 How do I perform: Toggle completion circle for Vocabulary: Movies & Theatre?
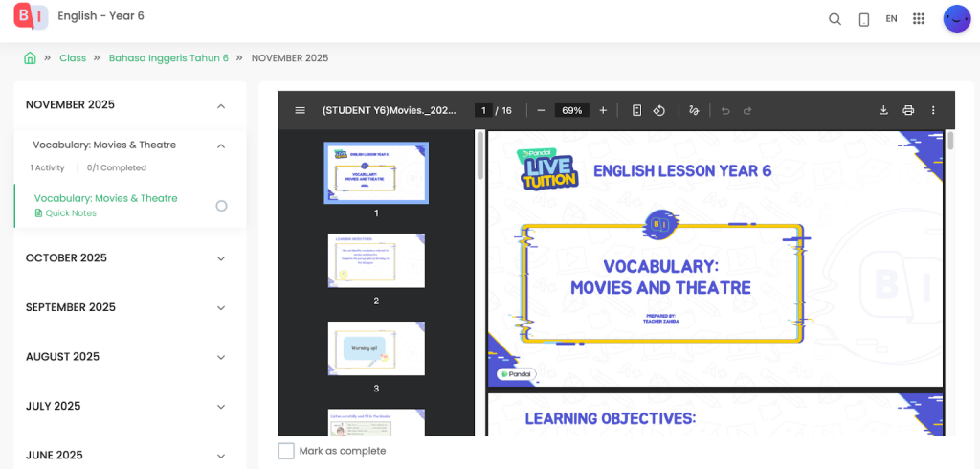pyautogui.click(x=221, y=206)
